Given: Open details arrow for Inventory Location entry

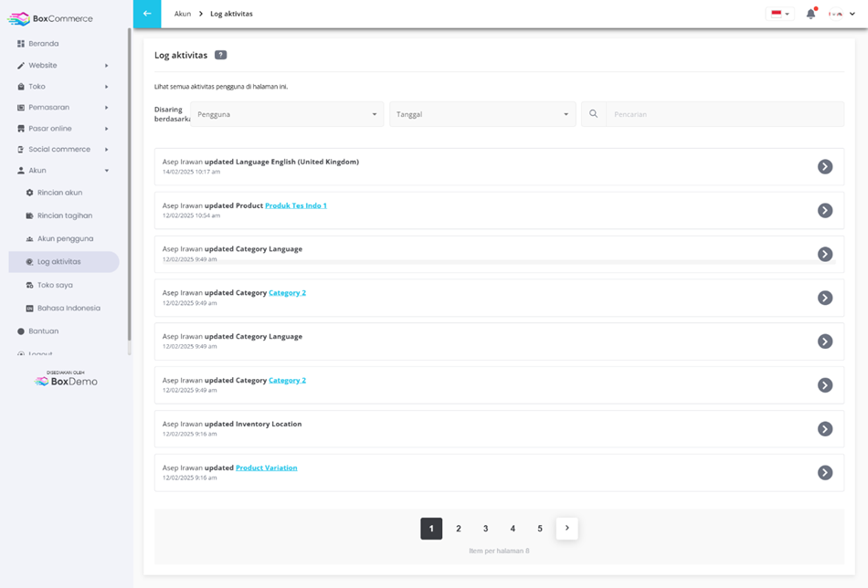Looking at the screenshot, I should pos(825,429).
